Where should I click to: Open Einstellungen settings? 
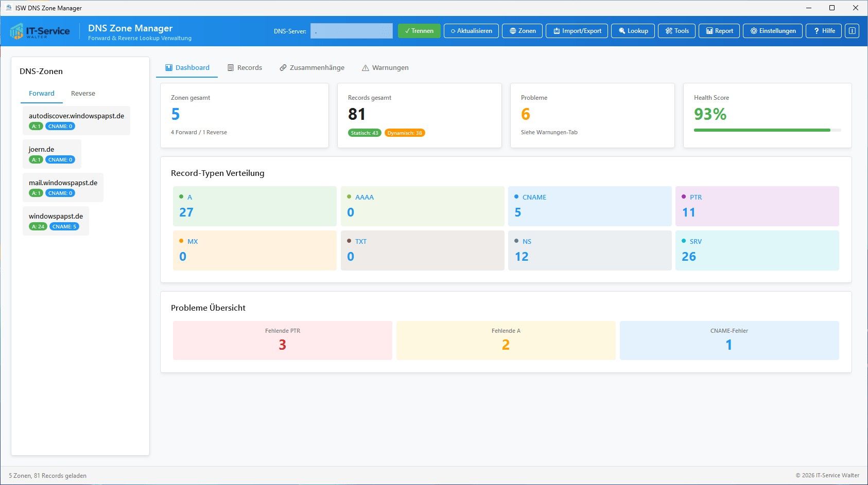point(772,31)
